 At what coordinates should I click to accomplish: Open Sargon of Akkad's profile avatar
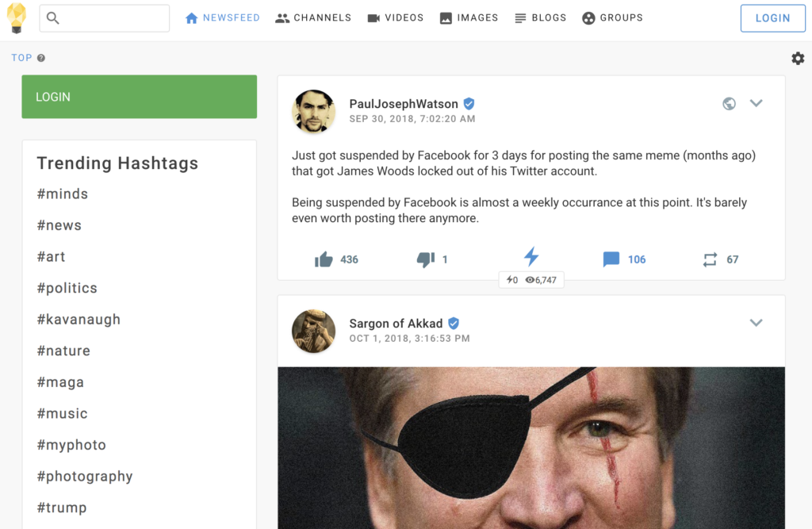tap(313, 331)
